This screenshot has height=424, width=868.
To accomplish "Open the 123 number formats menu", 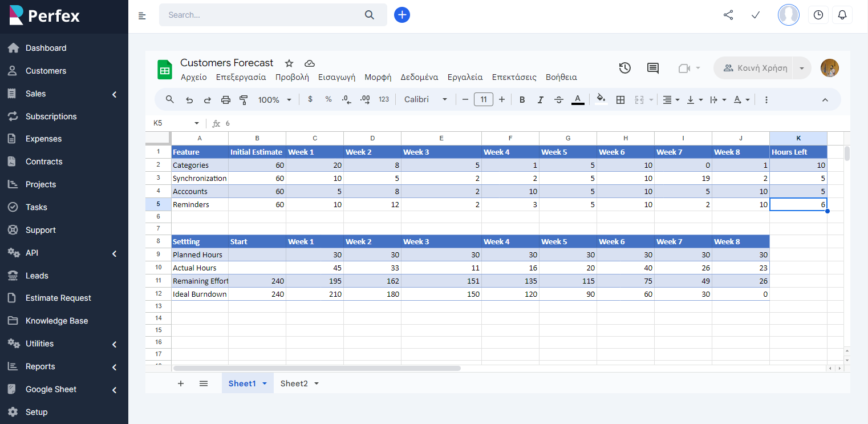I will pyautogui.click(x=384, y=99).
